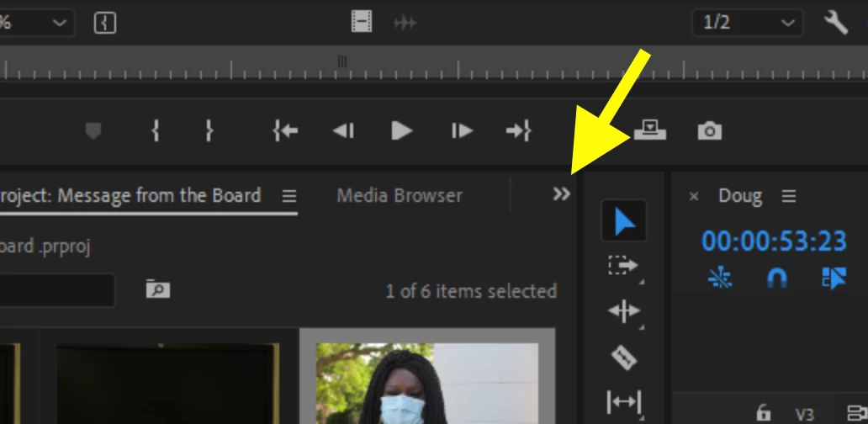Click the bracket icon beside zoom dropdown

(105, 23)
